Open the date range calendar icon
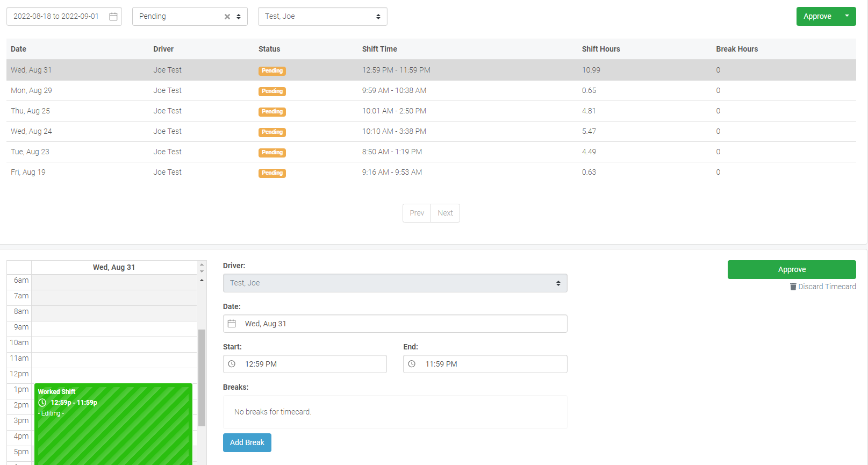868x465 pixels. pos(113,17)
